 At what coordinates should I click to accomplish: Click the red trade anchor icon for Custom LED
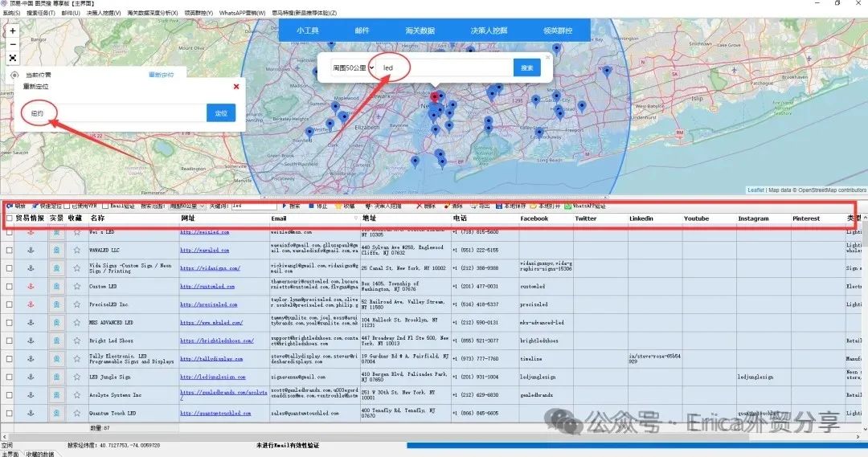(x=31, y=287)
